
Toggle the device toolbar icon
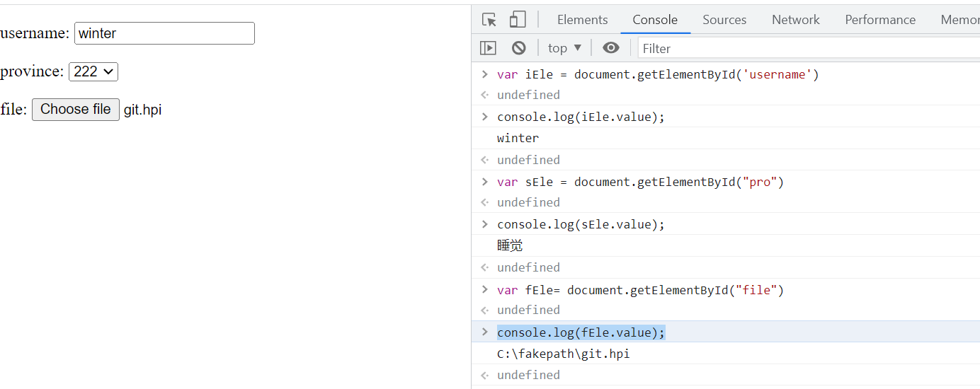point(518,20)
